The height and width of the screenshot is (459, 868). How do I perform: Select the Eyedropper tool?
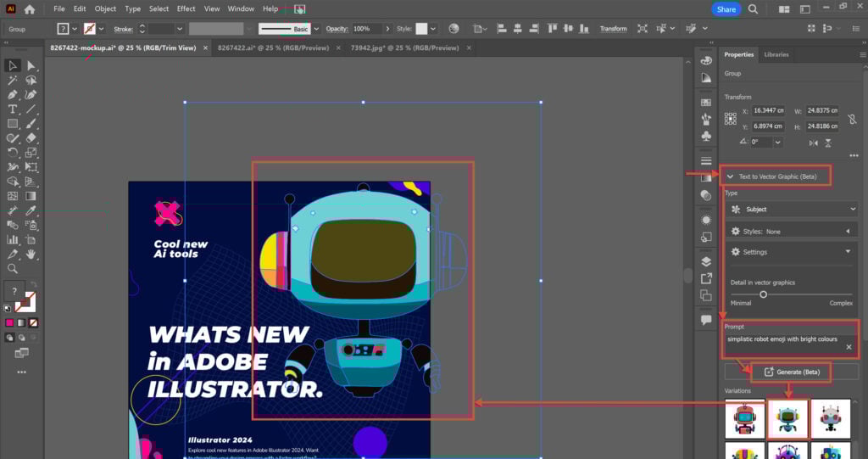pos(31,210)
